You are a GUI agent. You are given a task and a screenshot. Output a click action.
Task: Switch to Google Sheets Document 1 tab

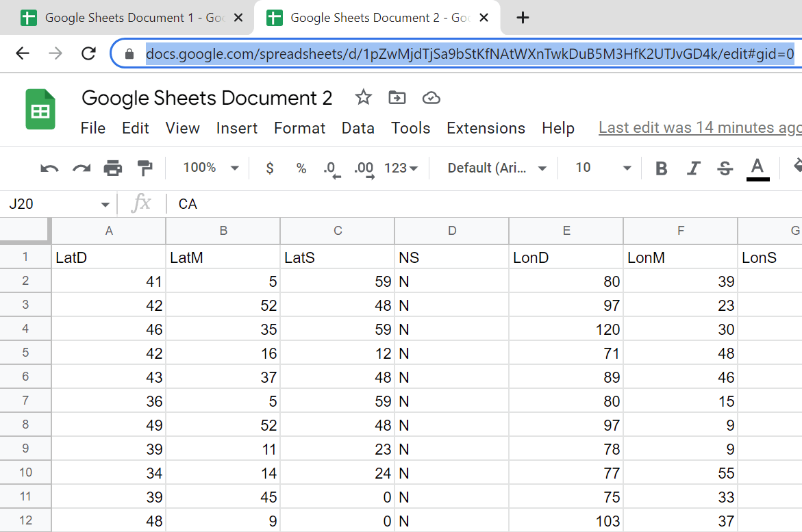click(x=125, y=18)
